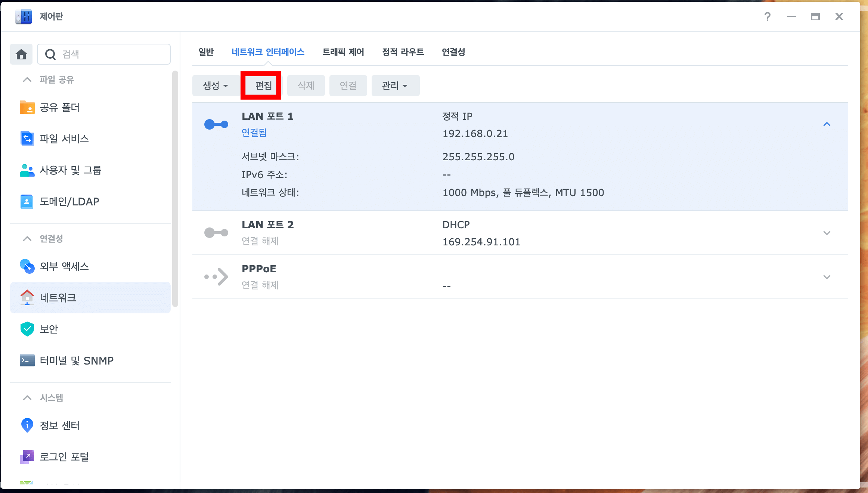Viewport: 868px width, 493px height.
Task: Open the User & Group (사용자 및 그룹) icon
Action: pyautogui.click(x=27, y=170)
